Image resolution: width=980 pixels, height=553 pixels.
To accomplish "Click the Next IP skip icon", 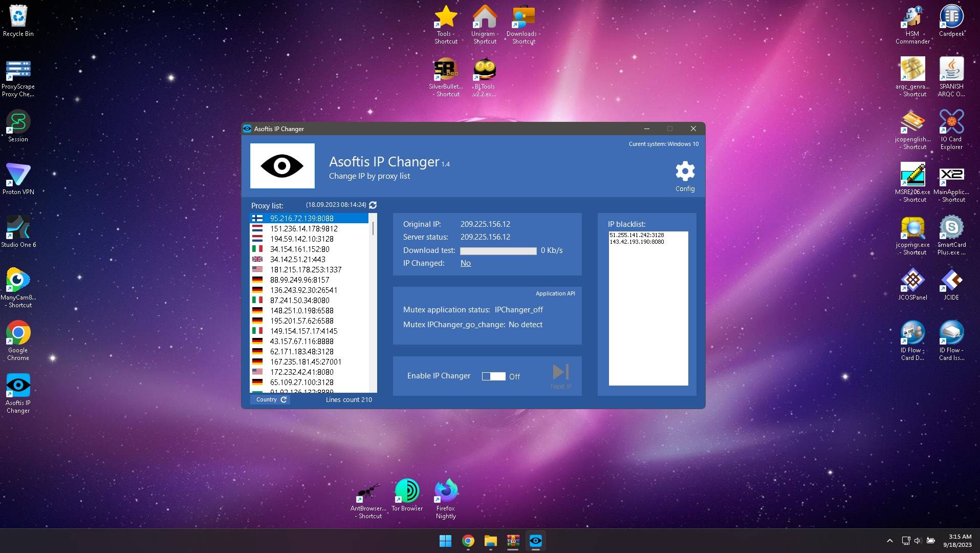I will point(561,372).
